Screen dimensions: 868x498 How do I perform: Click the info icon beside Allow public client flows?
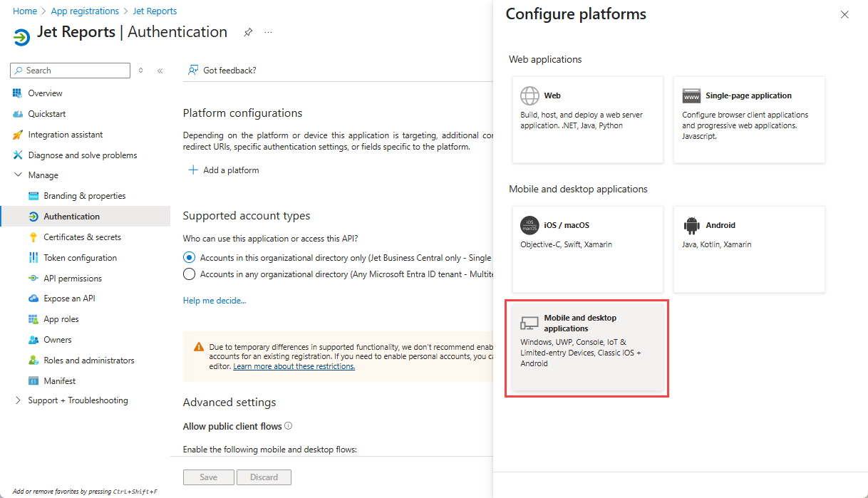289,426
